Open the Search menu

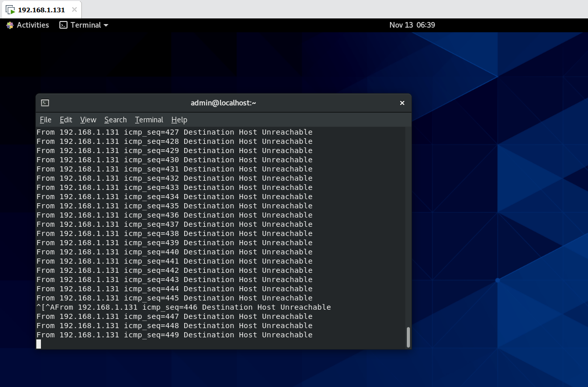(x=116, y=120)
